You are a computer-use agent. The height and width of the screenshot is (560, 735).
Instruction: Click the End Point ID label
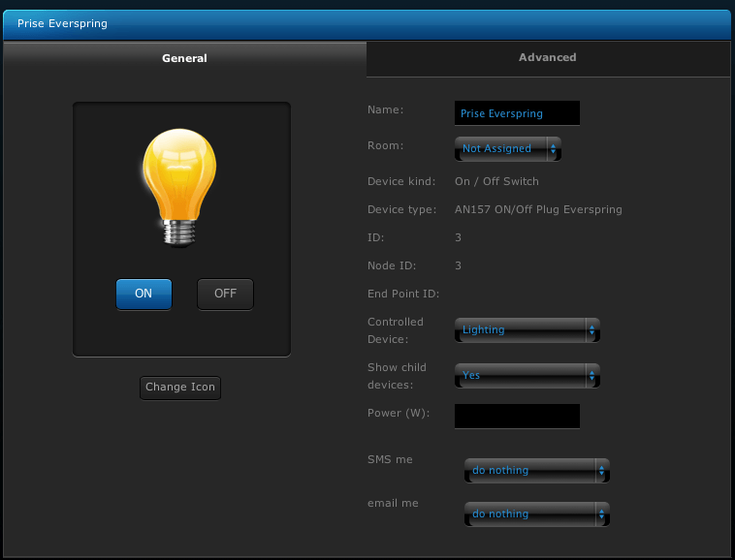[403, 294]
